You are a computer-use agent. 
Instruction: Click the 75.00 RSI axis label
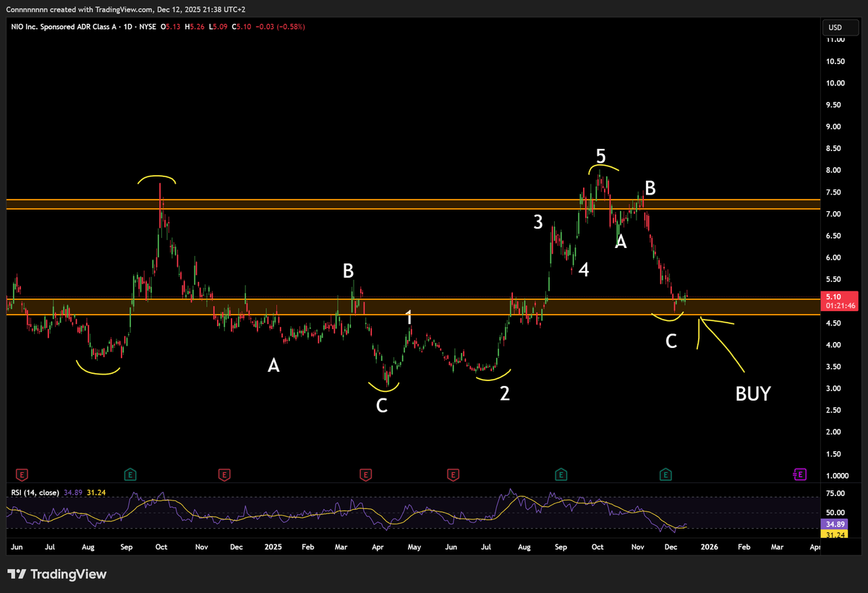(x=835, y=495)
